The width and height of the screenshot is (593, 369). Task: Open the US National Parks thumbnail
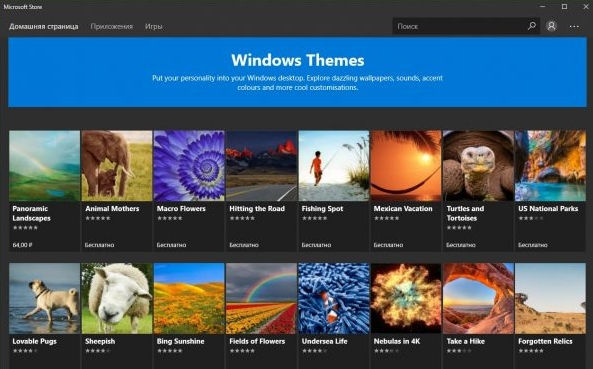[x=550, y=166]
